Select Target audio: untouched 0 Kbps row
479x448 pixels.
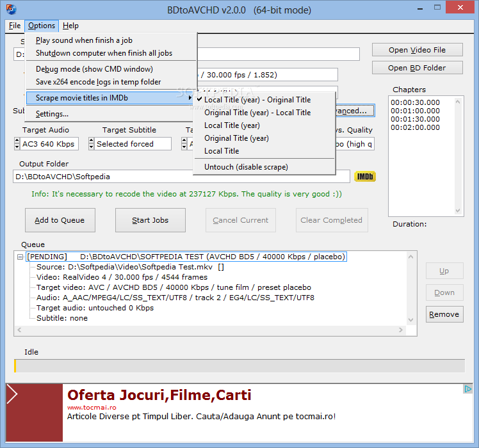(x=95, y=308)
